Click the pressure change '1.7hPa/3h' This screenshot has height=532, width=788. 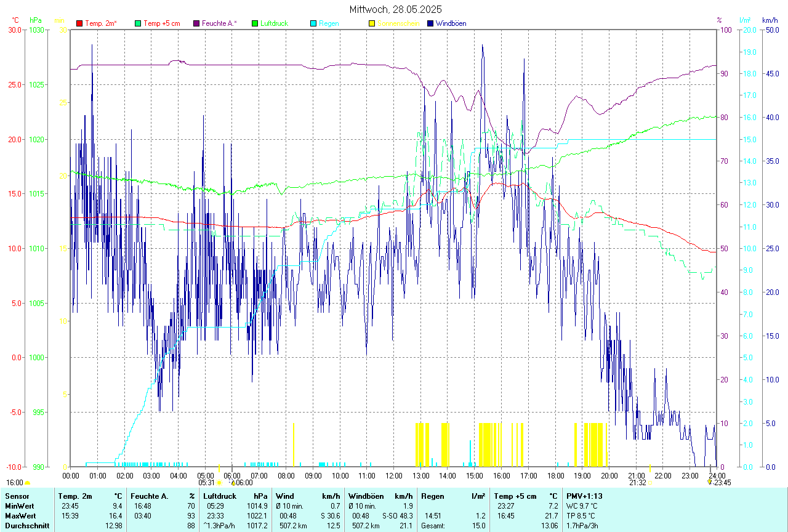point(582,526)
